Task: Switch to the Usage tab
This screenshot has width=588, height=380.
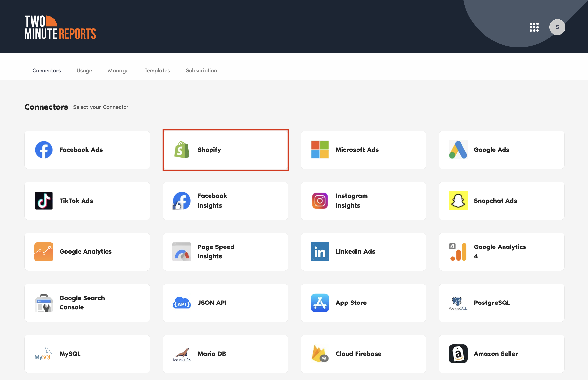Action: point(84,71)
